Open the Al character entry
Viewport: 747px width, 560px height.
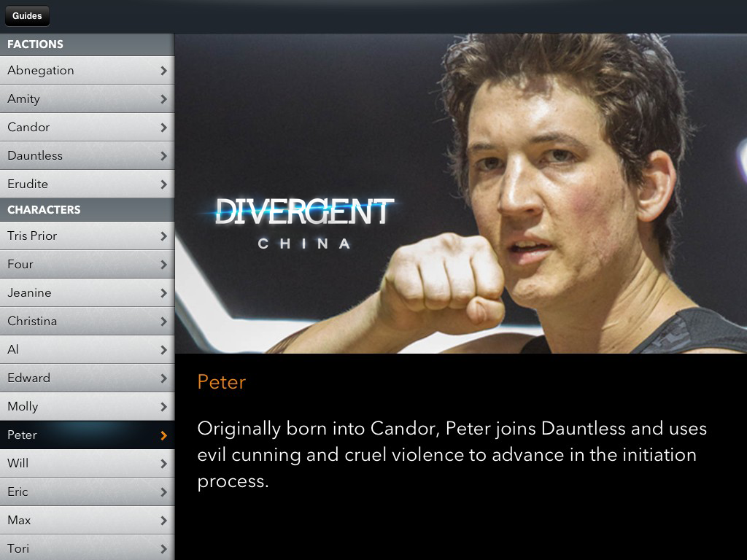(88, 349)
